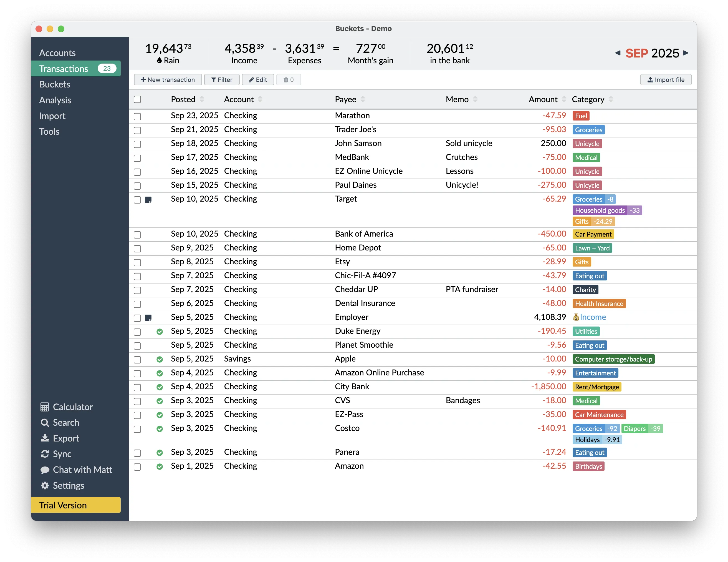Open the Accounts sidebar section
Image resolution: width=728 pixels, height=562 pixels.
coord(57,53)
